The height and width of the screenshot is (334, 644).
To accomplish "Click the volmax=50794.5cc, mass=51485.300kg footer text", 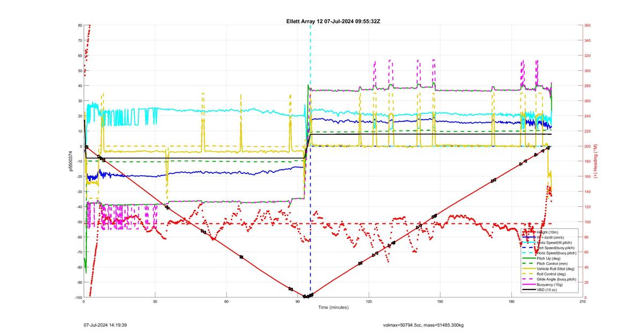I will (x=423, y=325).
